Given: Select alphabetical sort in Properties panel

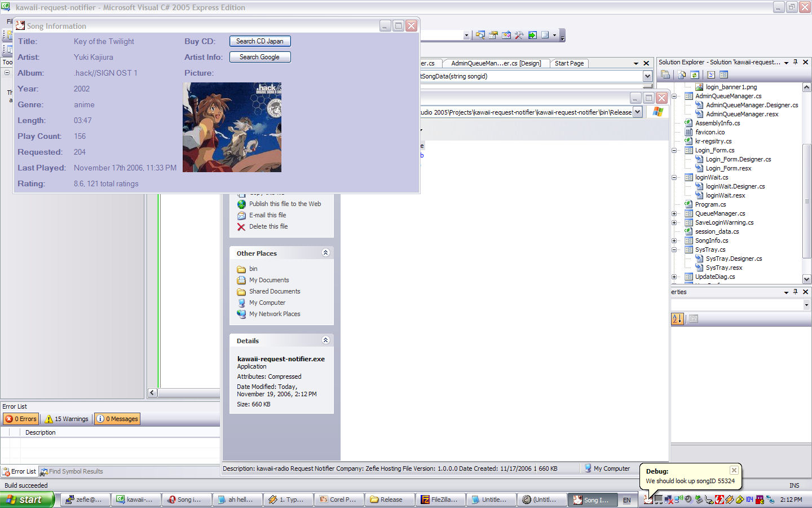Looking at the screenshot, I should (x=677, y=319).
